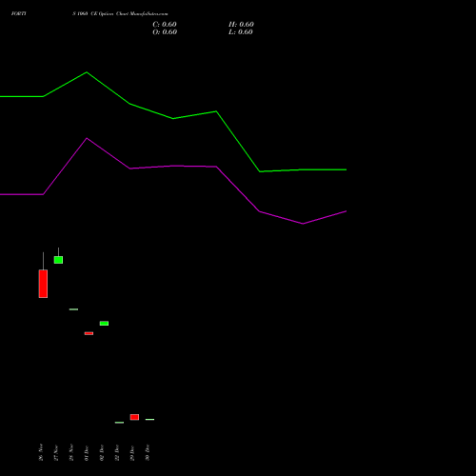The width and height of the screenshot is (476, 476).
Task: Click the FORTI symbol name in the header
Action: (x=19, y=13)
